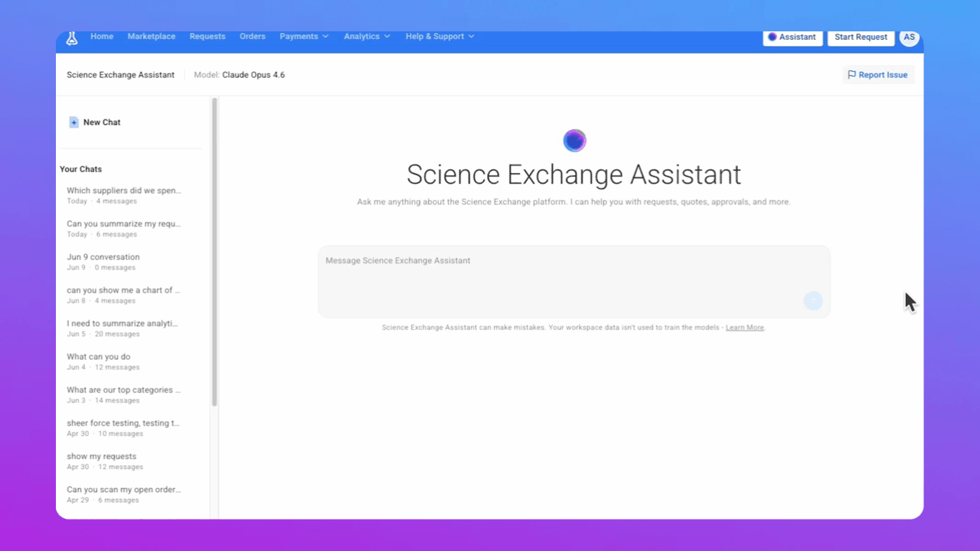Open the 'What are our top categories...' chat

(124, 394)
